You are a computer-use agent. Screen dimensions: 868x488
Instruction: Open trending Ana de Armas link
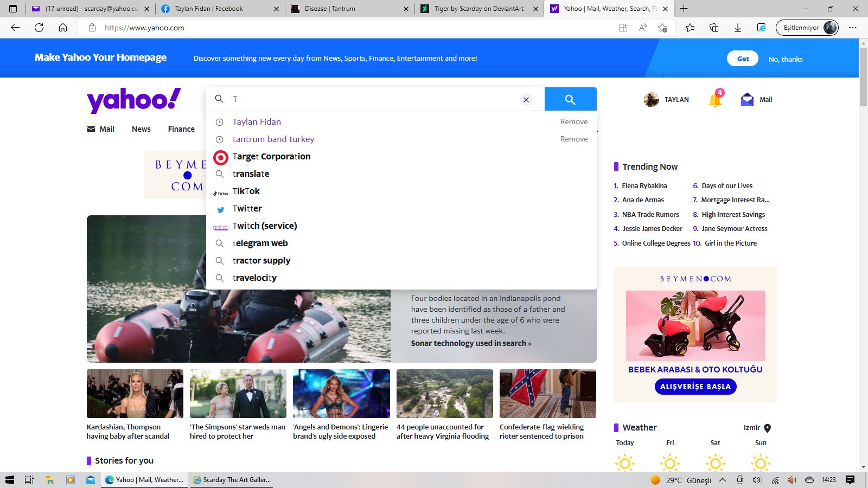coord(643,200)
